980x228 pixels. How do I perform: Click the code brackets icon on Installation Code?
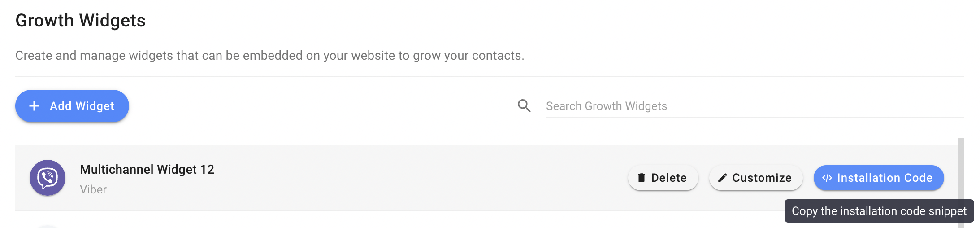pos(827,178)
